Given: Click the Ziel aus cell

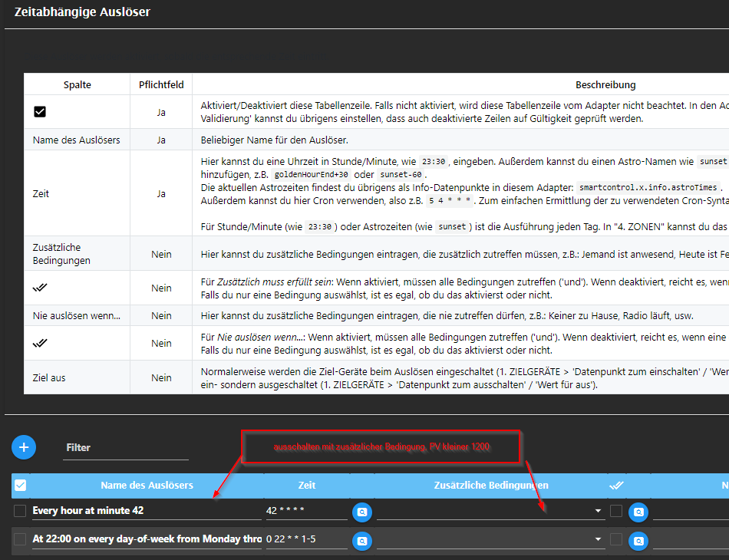Looking at the screenshot, I should coord(78,377).
